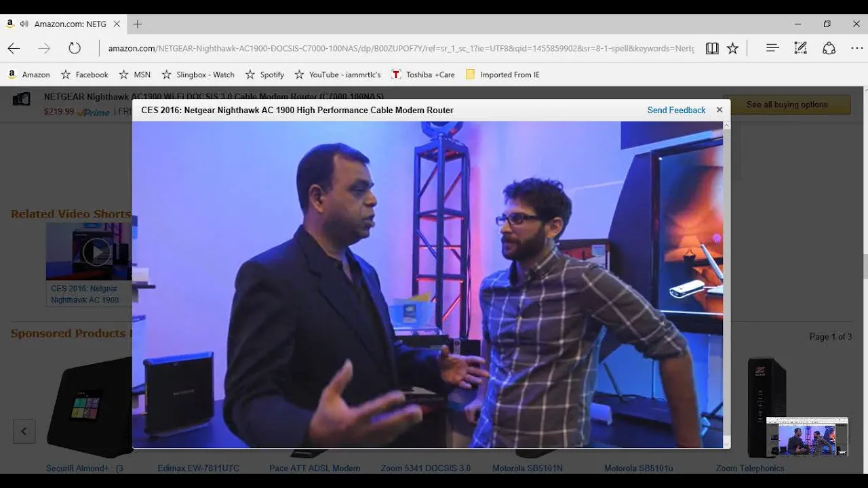Open Motorola SB5101N product link
This screenshot has width=868, height=488.
pyautogui.click(x=528, y=468)
